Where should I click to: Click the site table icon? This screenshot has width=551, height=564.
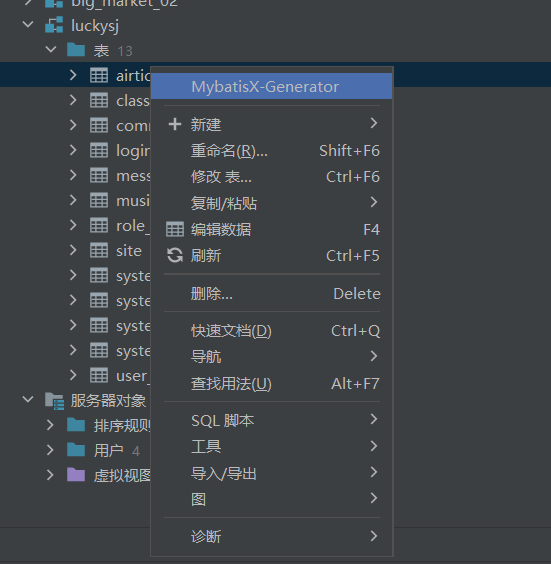(99, 250)
